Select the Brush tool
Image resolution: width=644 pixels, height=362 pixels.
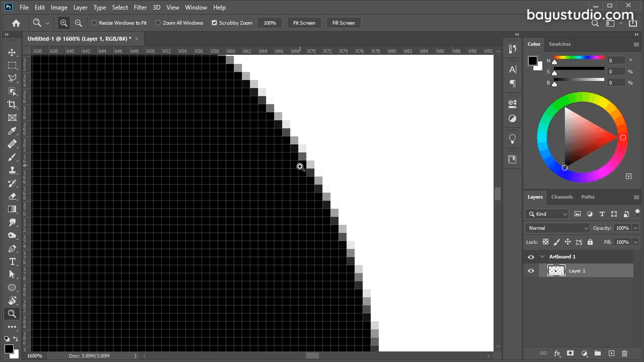[12, 157]
